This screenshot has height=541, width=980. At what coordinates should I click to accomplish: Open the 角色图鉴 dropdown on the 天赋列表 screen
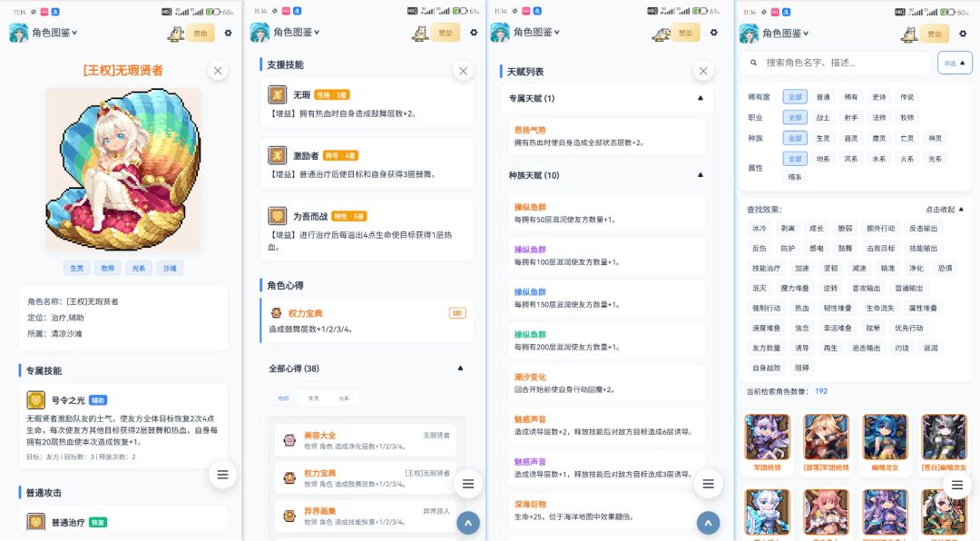coord(536,32)
